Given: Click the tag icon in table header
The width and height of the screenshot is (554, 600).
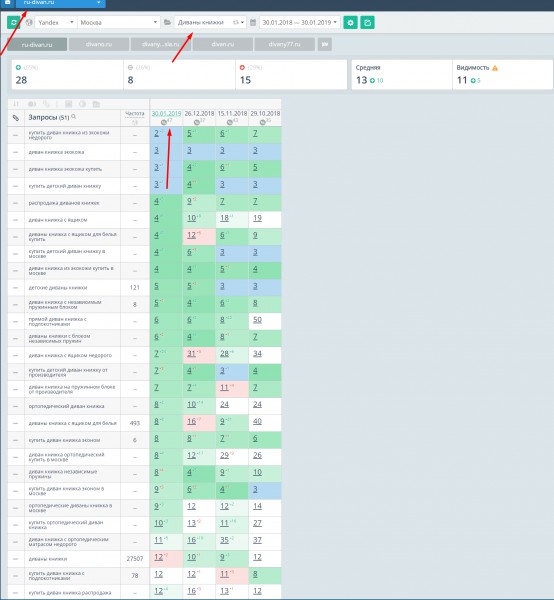Looking at the screenshot, I should coord(16,118).
